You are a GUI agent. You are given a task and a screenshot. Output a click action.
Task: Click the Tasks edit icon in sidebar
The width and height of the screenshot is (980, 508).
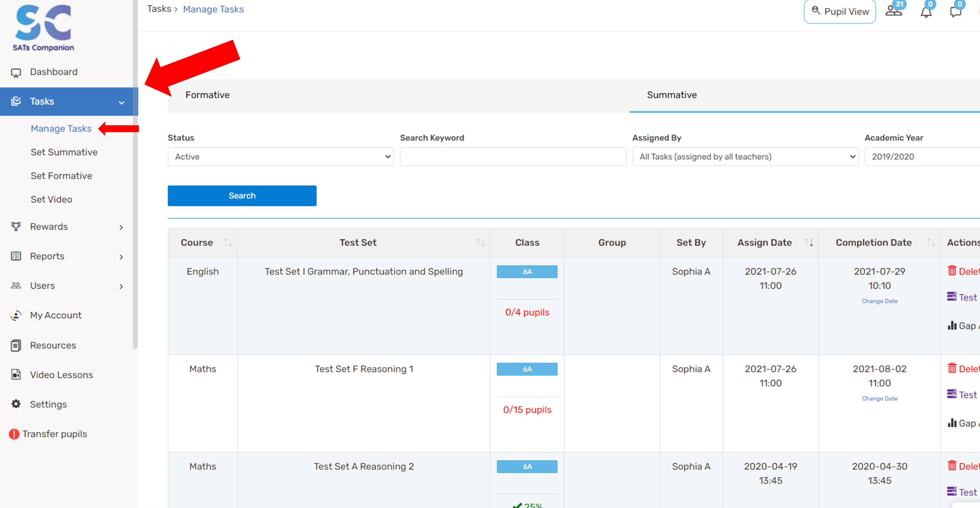pyautogui.click(x=16, y=101)
